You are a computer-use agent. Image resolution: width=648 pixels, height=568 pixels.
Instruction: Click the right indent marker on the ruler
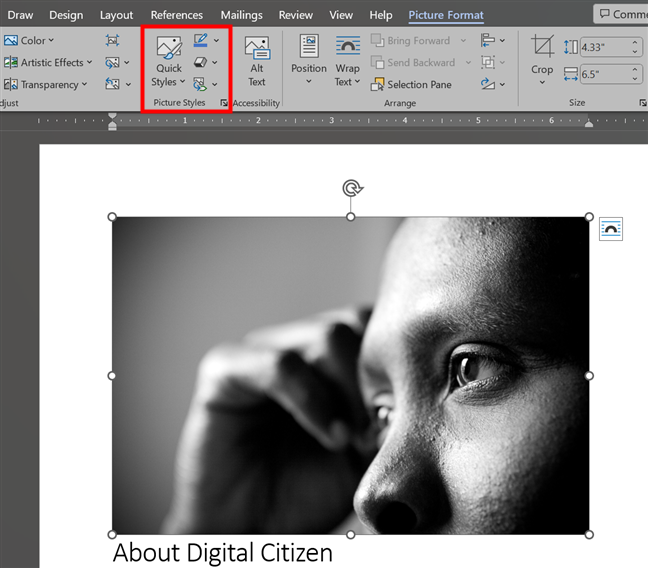point(589,123)
